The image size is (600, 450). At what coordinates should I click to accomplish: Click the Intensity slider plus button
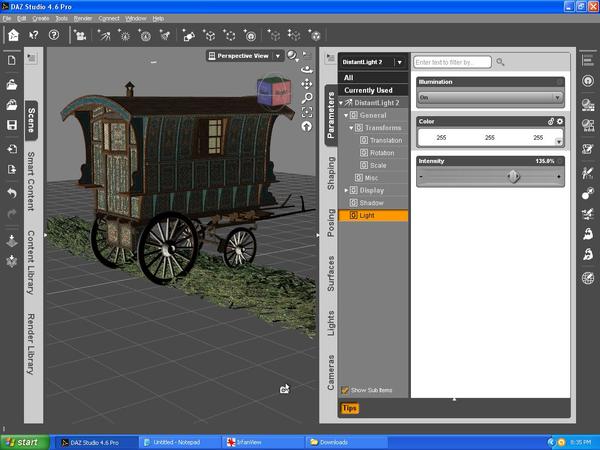(559, 176)
